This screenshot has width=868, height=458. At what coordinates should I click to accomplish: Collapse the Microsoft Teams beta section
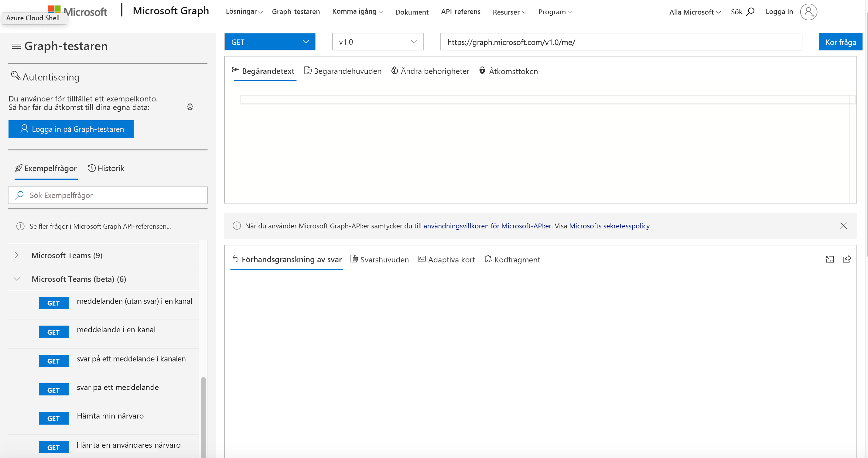click(17, 279)
